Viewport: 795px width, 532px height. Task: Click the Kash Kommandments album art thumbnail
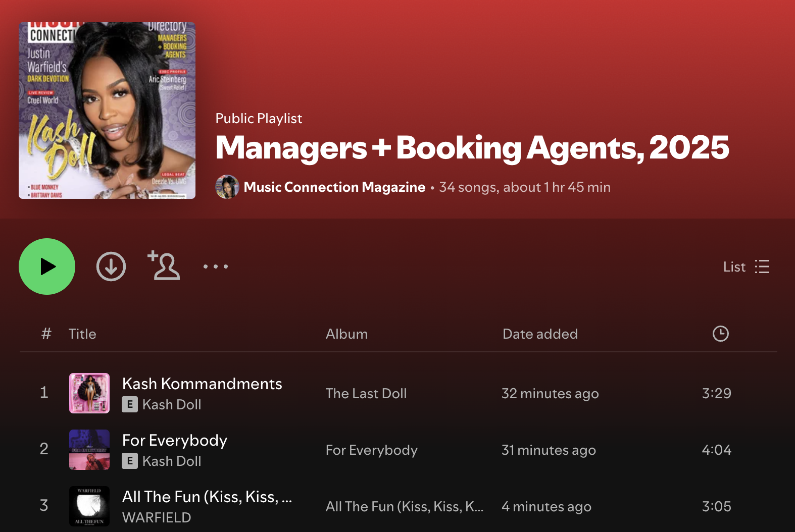tap(89, 393)
